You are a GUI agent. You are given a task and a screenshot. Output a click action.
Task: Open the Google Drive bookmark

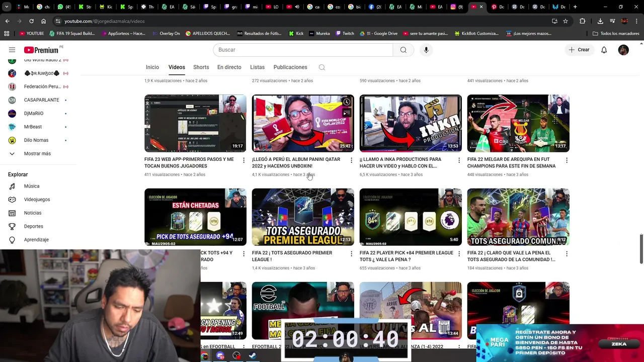pyautogui.click(x=379, y=34)
